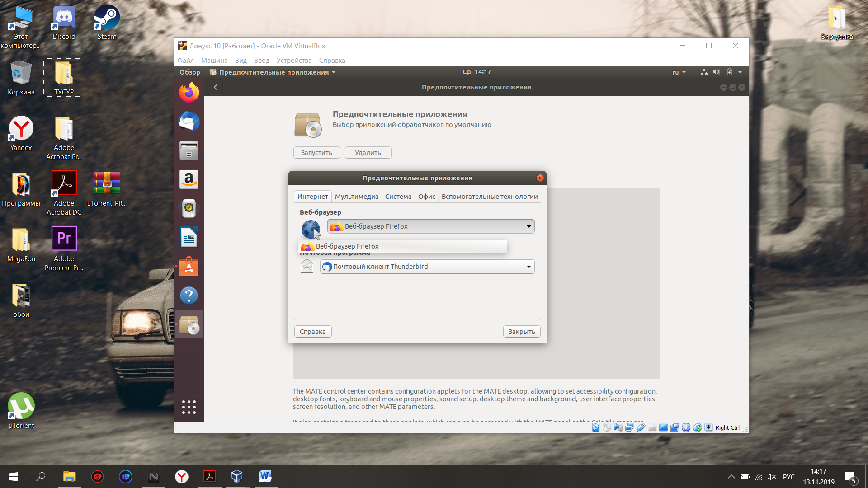Image resolution: width=868 pixels, height=488 pixels.
Task: Click the Запустить button
Action: [x=316, y=153]
